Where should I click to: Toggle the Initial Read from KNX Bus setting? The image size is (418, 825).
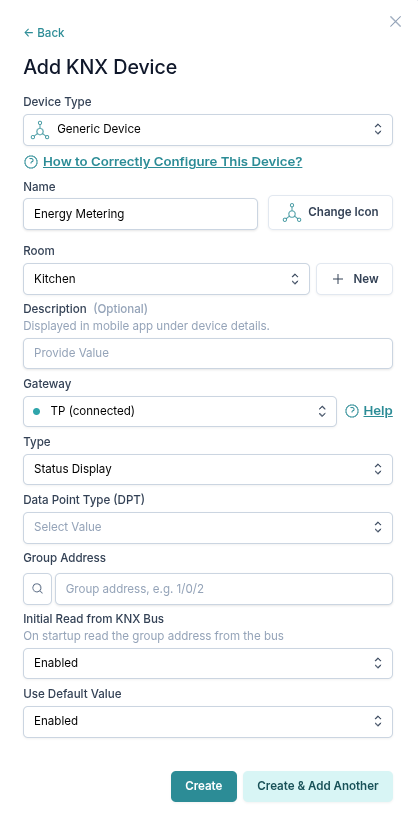[x=208, y=663]
